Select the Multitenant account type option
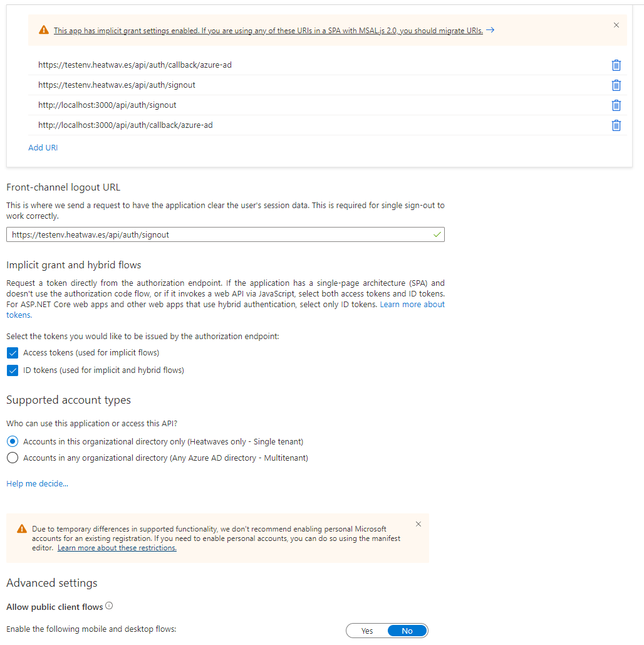 [x=12, y=458]
